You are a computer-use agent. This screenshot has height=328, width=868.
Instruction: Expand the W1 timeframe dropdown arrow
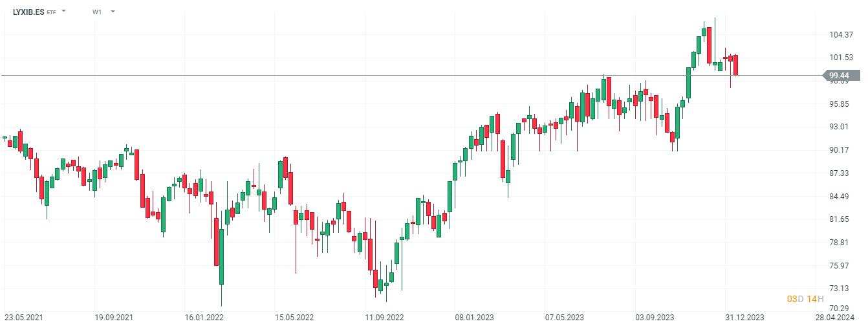[x=113, y=12]
